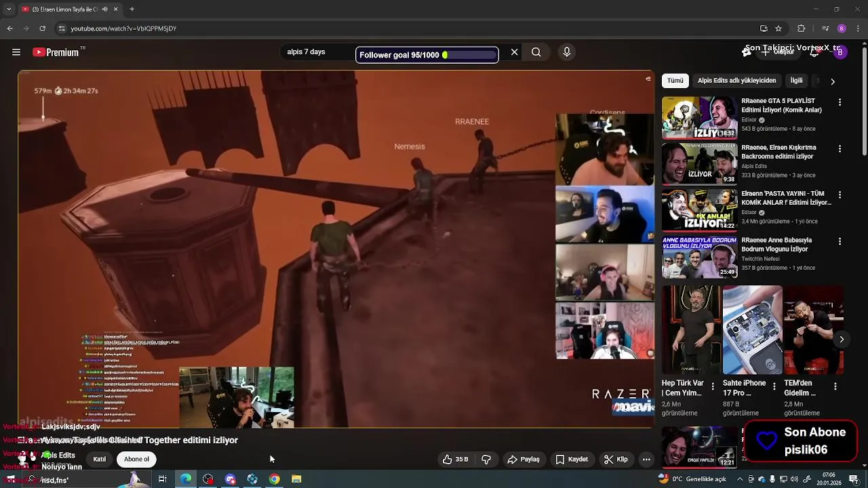Image resolution: width=868 pixels, height=488 pixels.
Task: Go back with browser back arrow
Action: tap(9, 28)
